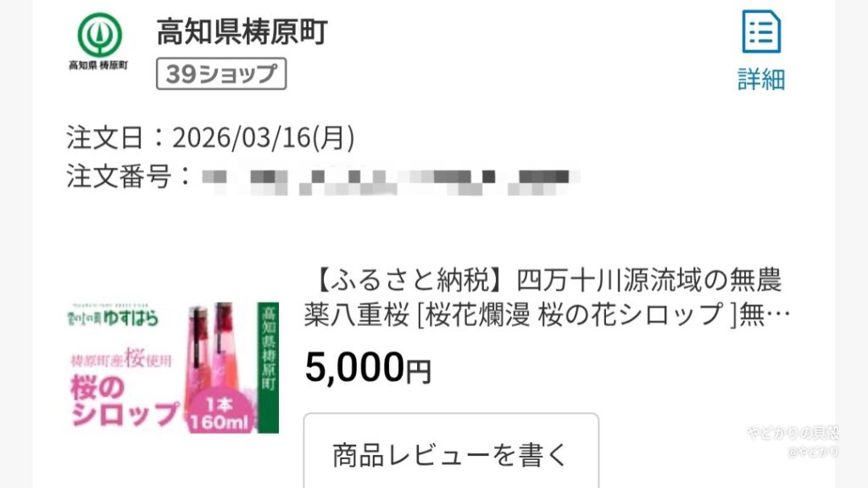Viewport: 868px width, 488px height.
Task: Click the 詳細 text label
Action: pyautogui.click(x=761, y=79)
